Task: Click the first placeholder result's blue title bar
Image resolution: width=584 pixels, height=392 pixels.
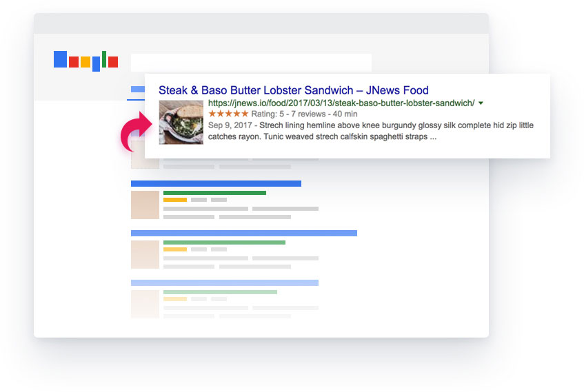Action: click(x=216, y=183)
